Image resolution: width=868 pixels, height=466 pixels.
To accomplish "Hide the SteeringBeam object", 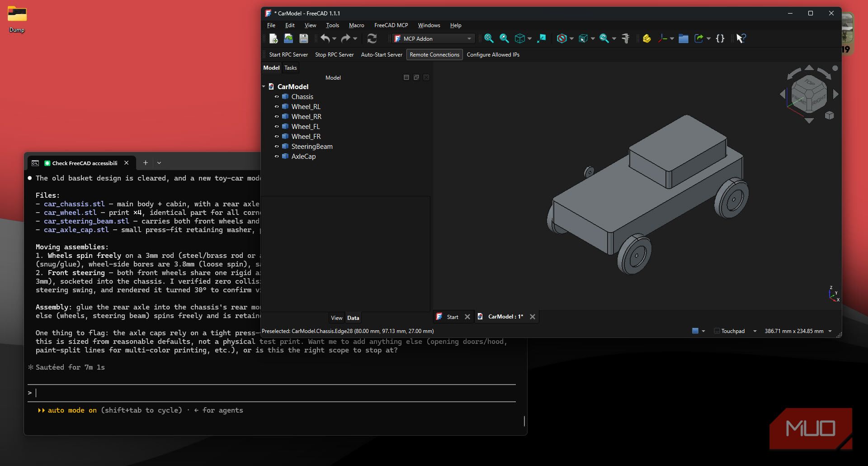I will [277, 147].
